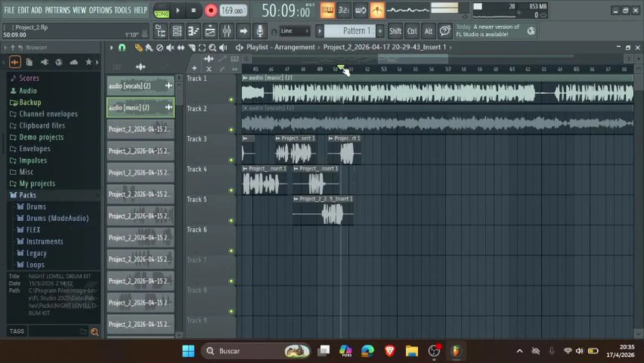Click the red Record button

point(211,10)
